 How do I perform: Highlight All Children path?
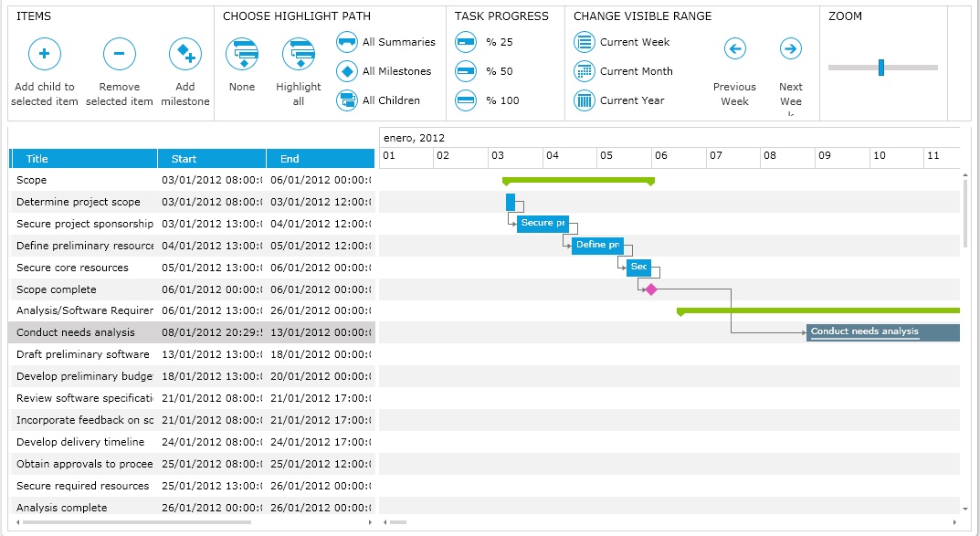point(347,100)
